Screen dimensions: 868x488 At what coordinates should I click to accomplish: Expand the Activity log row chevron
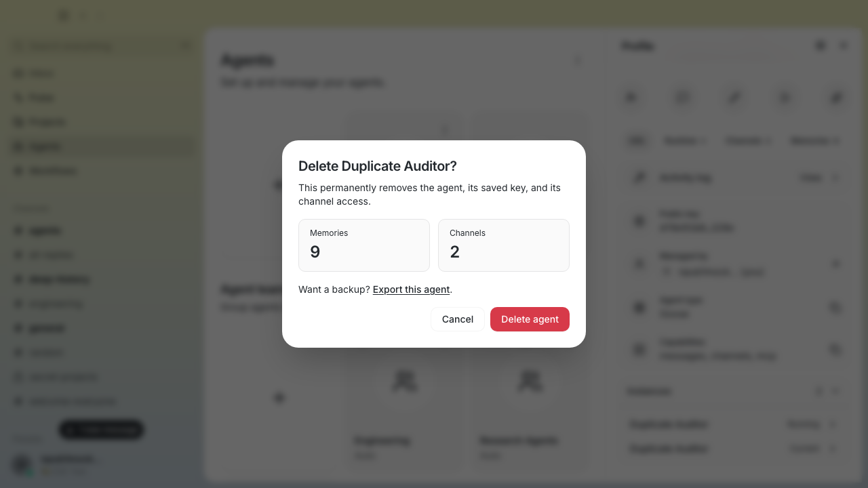click(835, 178)
